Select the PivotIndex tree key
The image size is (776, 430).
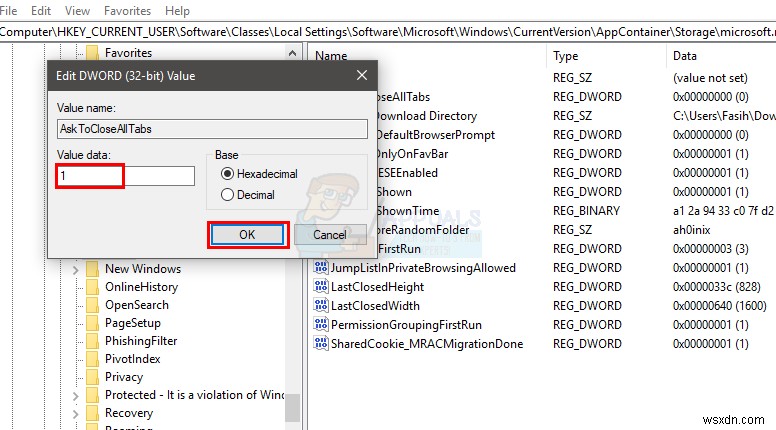(x=133, y=359)
